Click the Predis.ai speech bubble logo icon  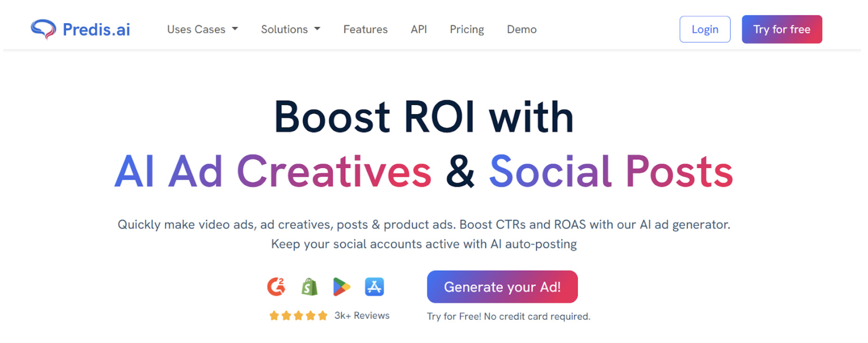pos(43,29)
